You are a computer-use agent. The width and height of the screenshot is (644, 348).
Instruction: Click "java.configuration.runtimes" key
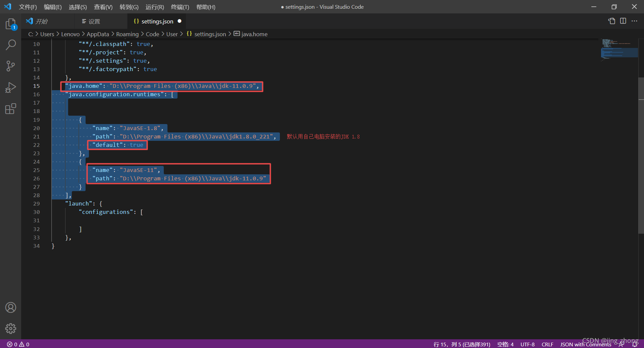tap(114, 95)
